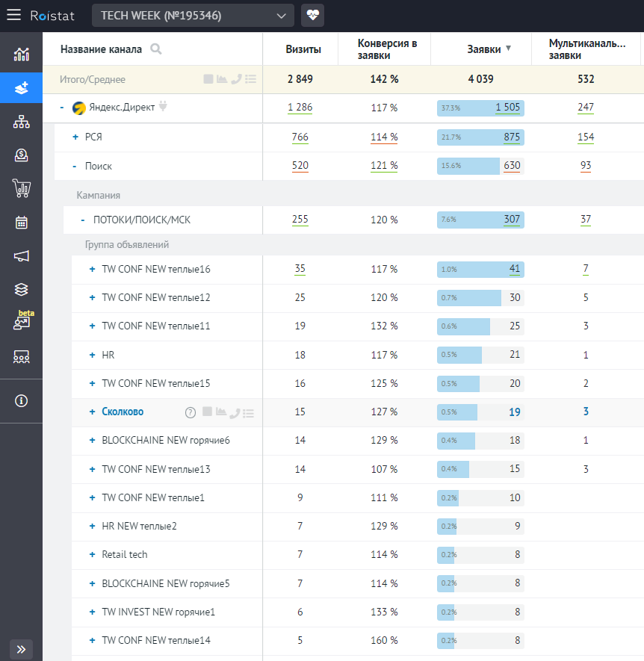Screen dimensions: 644x661
Task: Open the beta presentation icon in the sidebar
Action: click(x=22, y=323)
